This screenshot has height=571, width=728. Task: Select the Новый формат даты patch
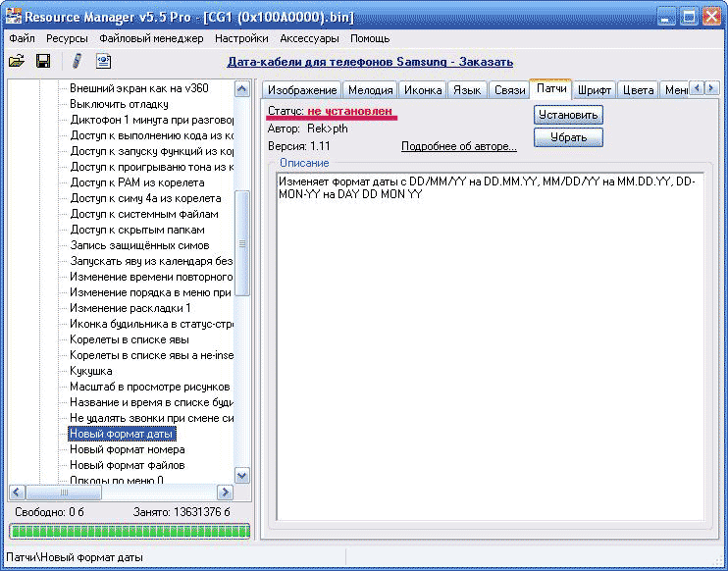click(x=122, y=434)
